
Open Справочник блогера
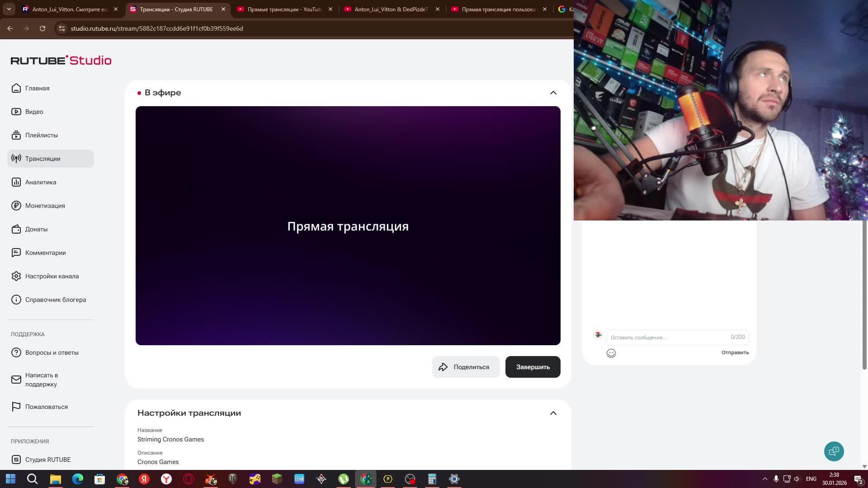click(56, 300)
